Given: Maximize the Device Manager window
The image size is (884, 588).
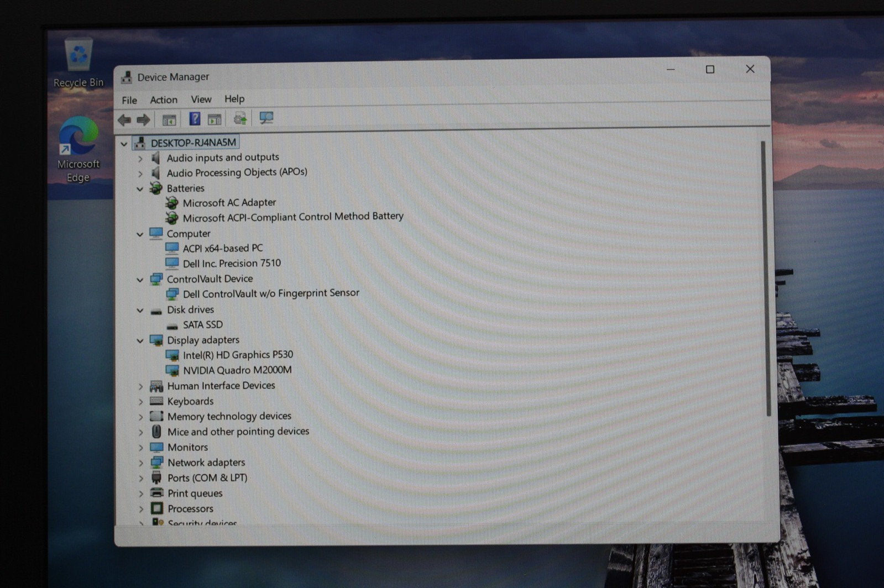Looking at the screenshot, I should click(x=710, y=70).
